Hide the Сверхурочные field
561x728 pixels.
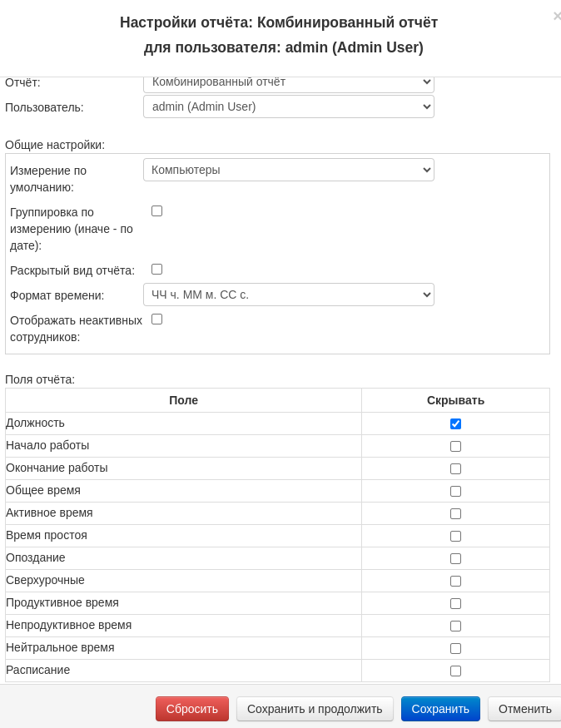[455, 582]
